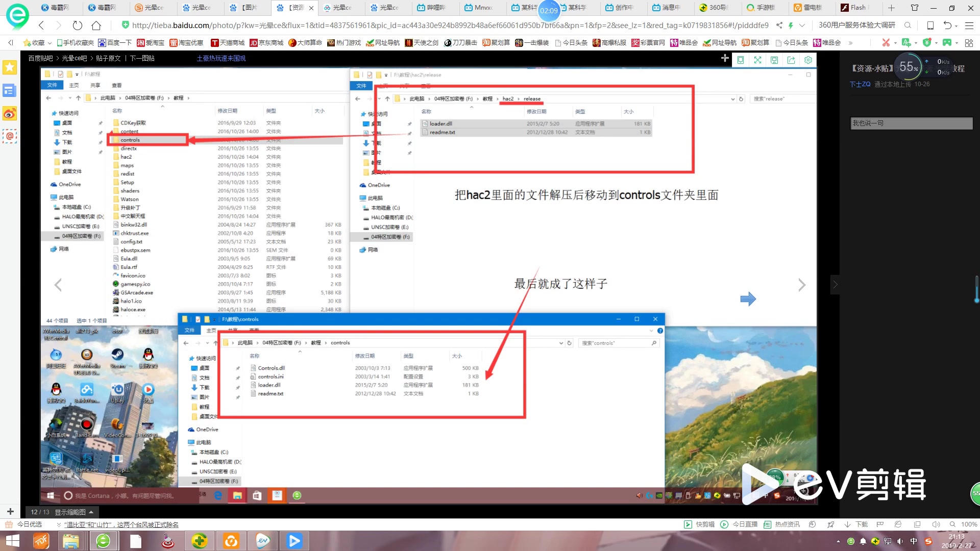Switch to the Flash browser tab
This screenshot has width=980, height=551.
coord(857,8)
